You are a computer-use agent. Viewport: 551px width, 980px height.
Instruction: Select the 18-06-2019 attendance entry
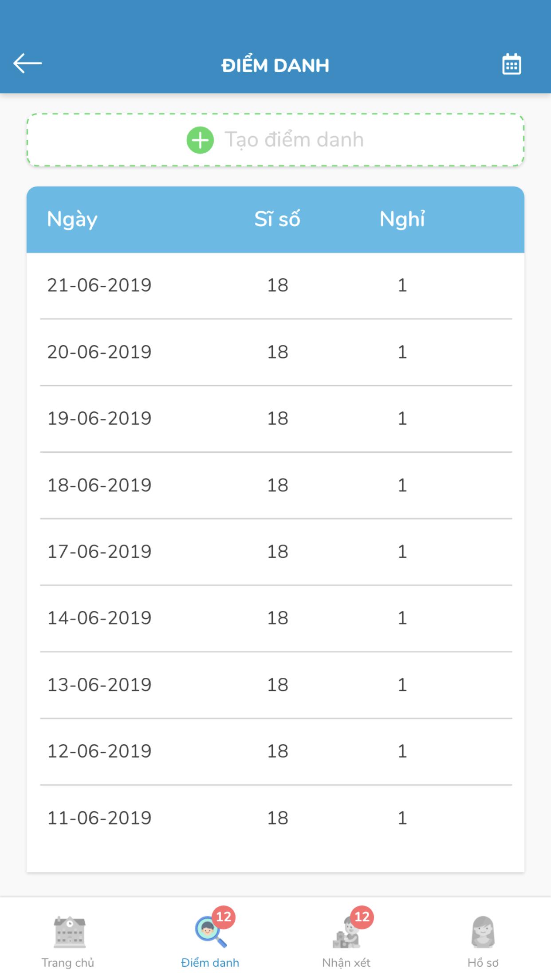(x=275, y=485)
